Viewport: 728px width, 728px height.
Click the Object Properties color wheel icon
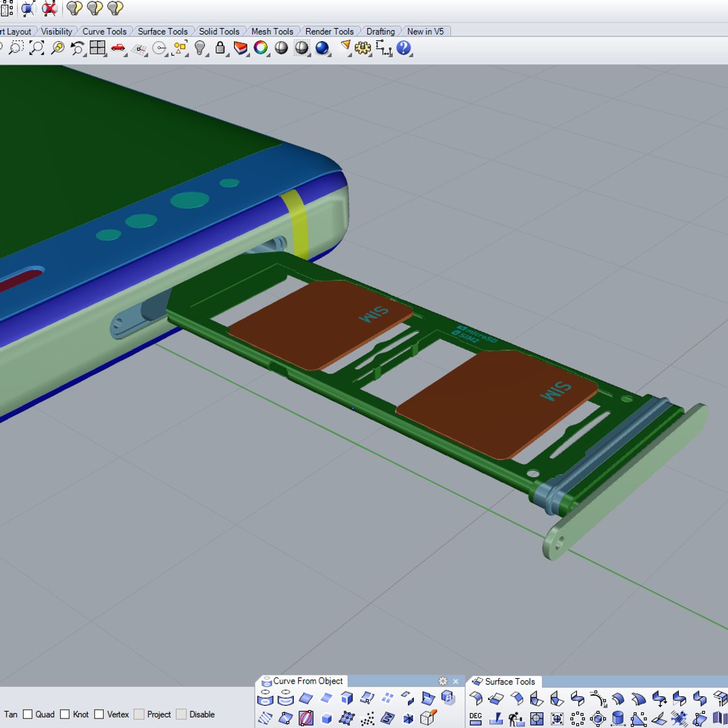click(x=261, y=48)
